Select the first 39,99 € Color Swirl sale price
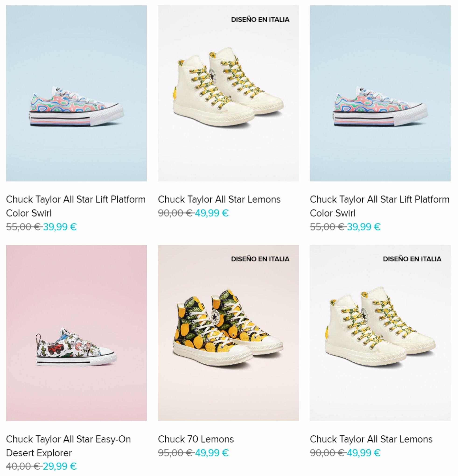458x476 pixels. click(x=60, y=227)
